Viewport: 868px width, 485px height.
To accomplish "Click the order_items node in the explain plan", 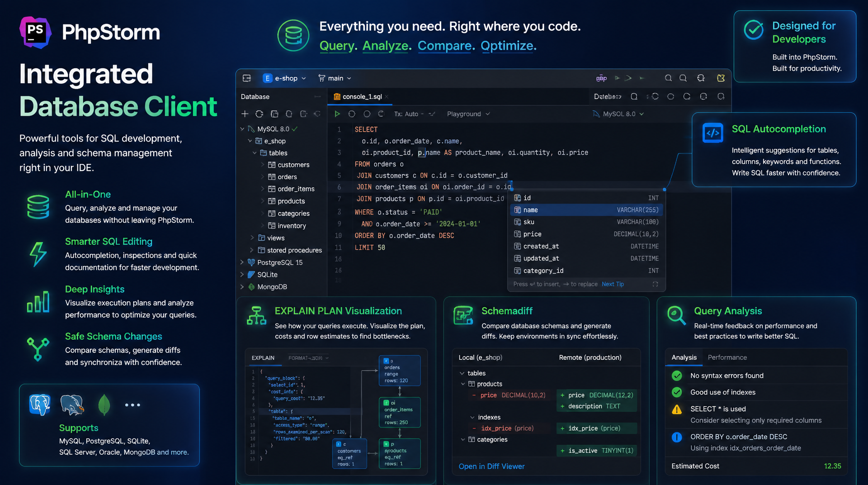I will coord(400,412).
